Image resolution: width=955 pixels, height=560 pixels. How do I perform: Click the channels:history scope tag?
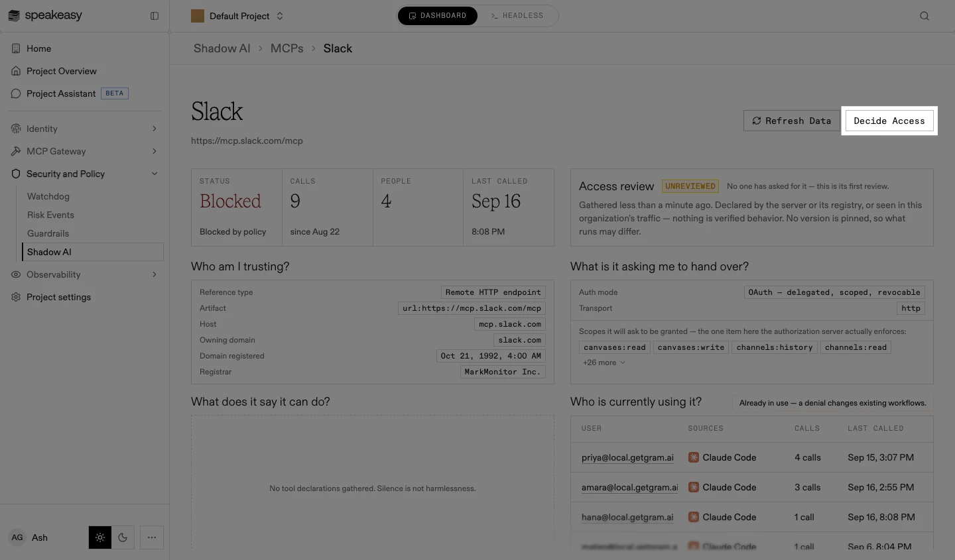775,347
